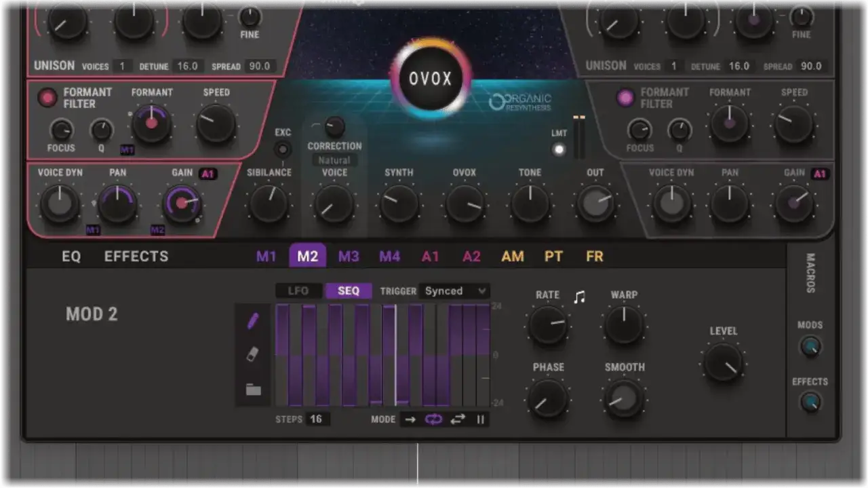Click the M2 tag under left Gain knob
Screen dimensions: 868x488
coord(157,230)
